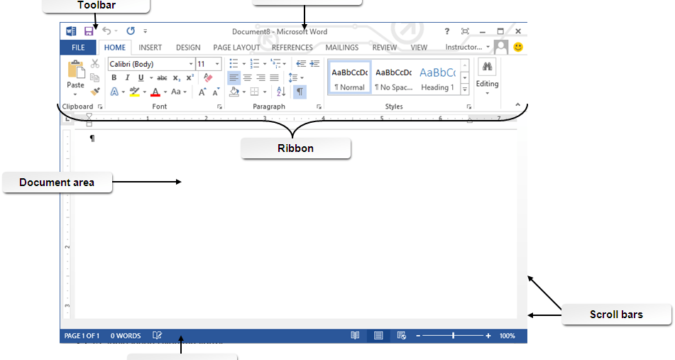Go to the MAILINGS tab
Viewport: 675px width, 360px height.
(x=342, y=47)
